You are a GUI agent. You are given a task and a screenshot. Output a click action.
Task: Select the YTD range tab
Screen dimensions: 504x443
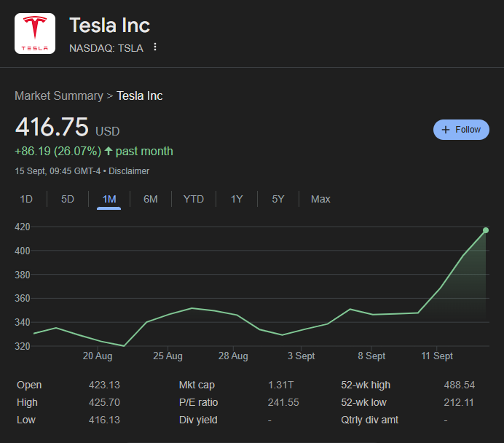194,199
